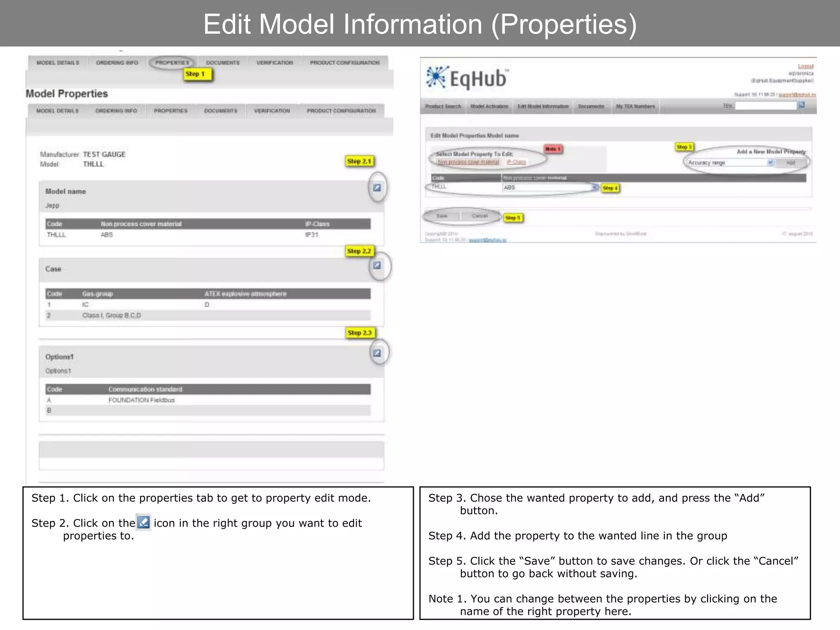This screenshot has width=840, height=630.
Task: Select the PROPERTIES tab below the Model Properties heading
Action: point(171,111)
